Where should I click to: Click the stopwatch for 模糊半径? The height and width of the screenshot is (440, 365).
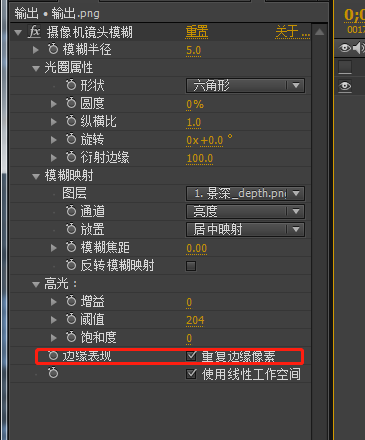pos(53,49)
